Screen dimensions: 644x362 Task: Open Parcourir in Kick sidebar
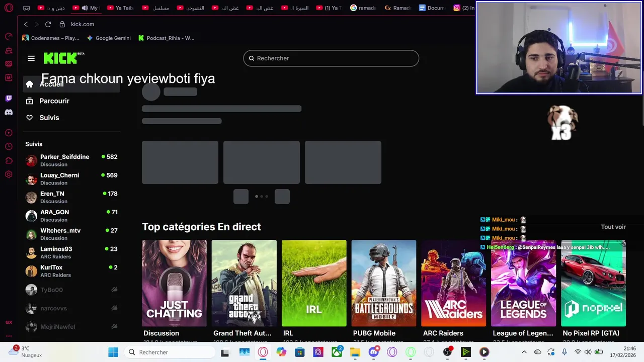click(x=71, y=101)
